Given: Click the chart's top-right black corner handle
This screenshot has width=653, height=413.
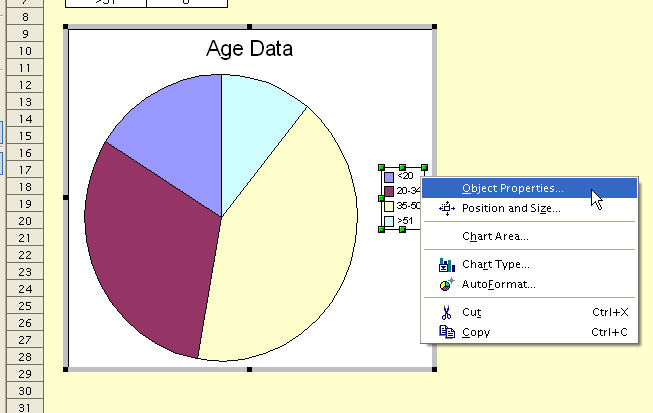Looking at the screenshot, I should [434, 27].
